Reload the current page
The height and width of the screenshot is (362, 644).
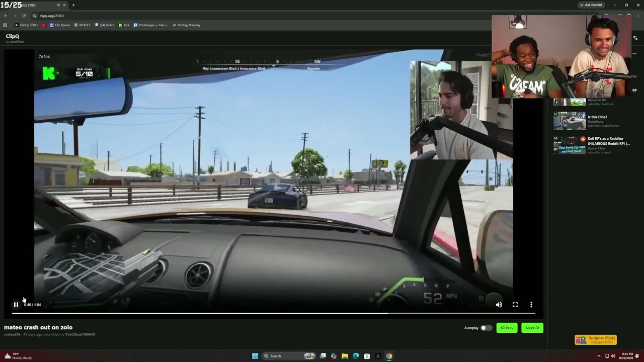point(24,16)
